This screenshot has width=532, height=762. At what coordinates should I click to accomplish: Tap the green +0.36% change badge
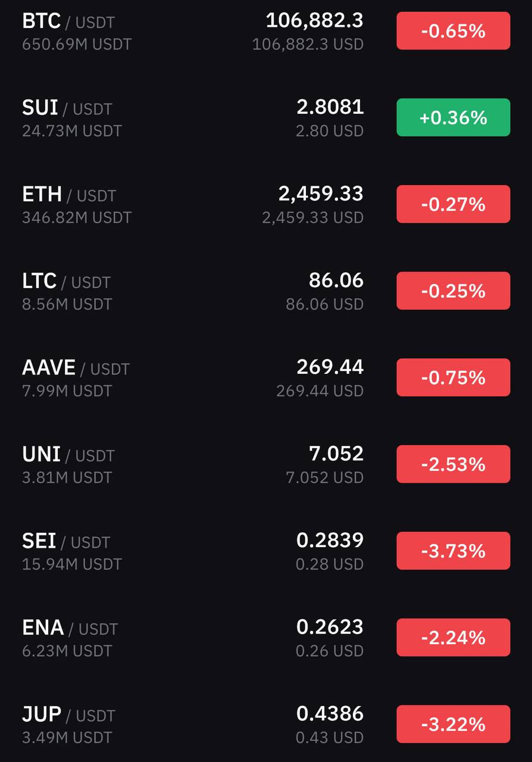tap(453, 117)
